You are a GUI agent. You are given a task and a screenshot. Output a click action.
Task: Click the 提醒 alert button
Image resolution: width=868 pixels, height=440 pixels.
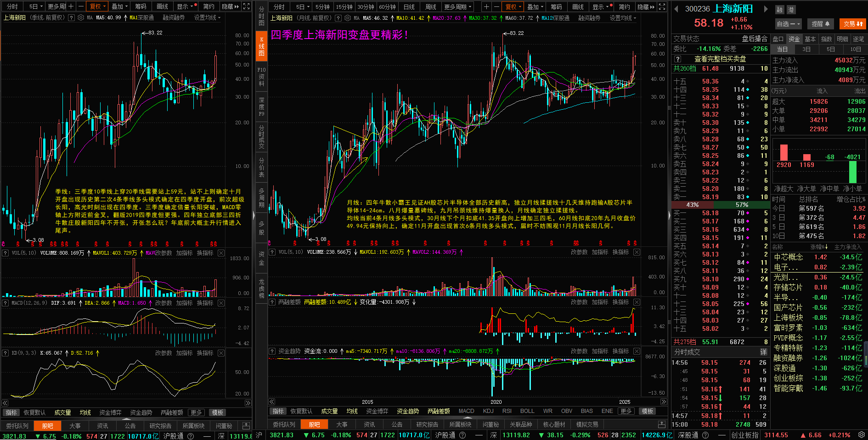(820, 24)
